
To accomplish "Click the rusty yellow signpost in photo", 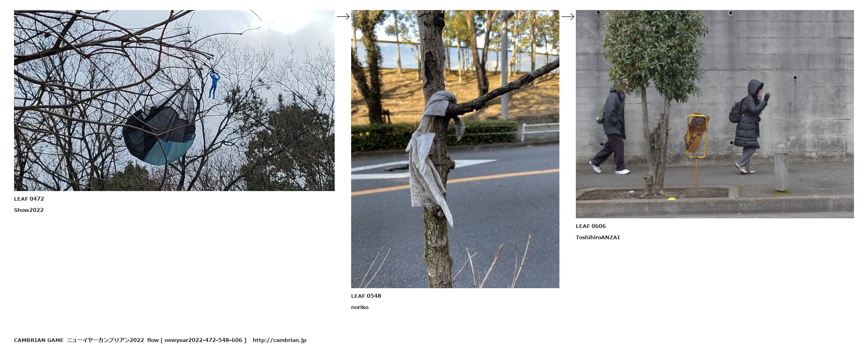I will [x=697, y=140].
